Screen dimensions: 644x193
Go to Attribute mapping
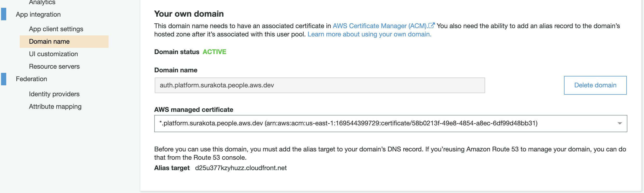pyautogui.click(x=55, y=107)
